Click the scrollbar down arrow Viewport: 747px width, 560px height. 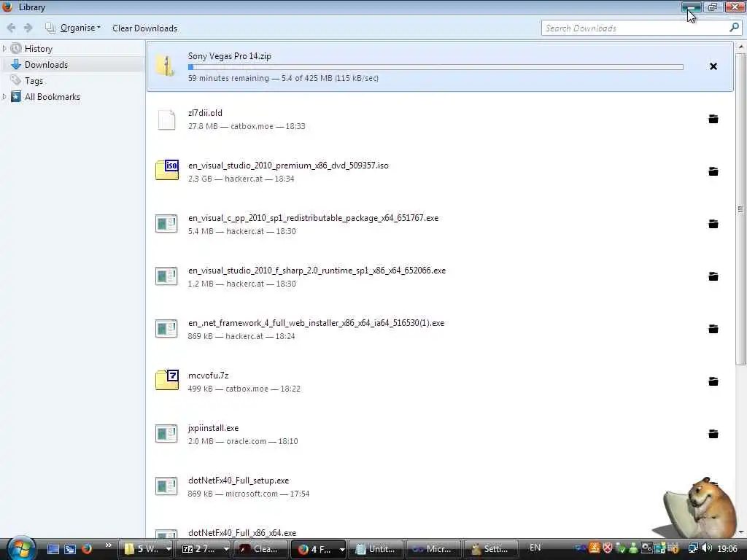tap(740, 532)
